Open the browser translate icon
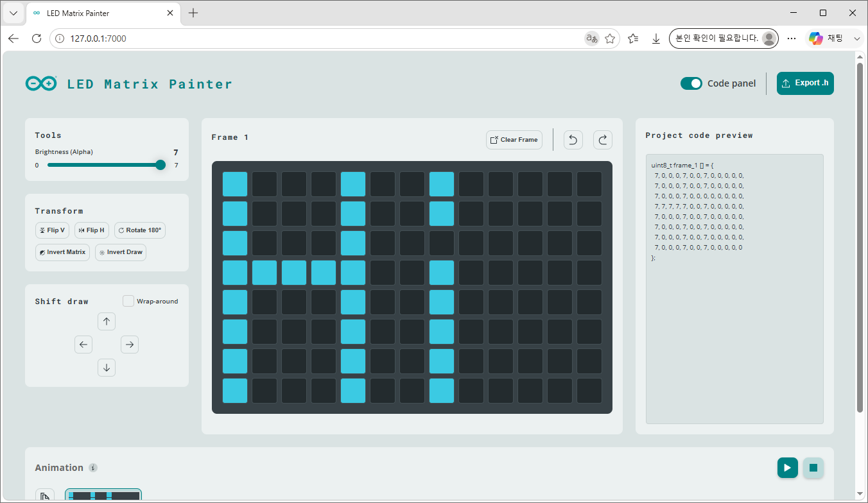Image resolution: width=868 pixels, height=503 pixels. [x=591, y=38]
